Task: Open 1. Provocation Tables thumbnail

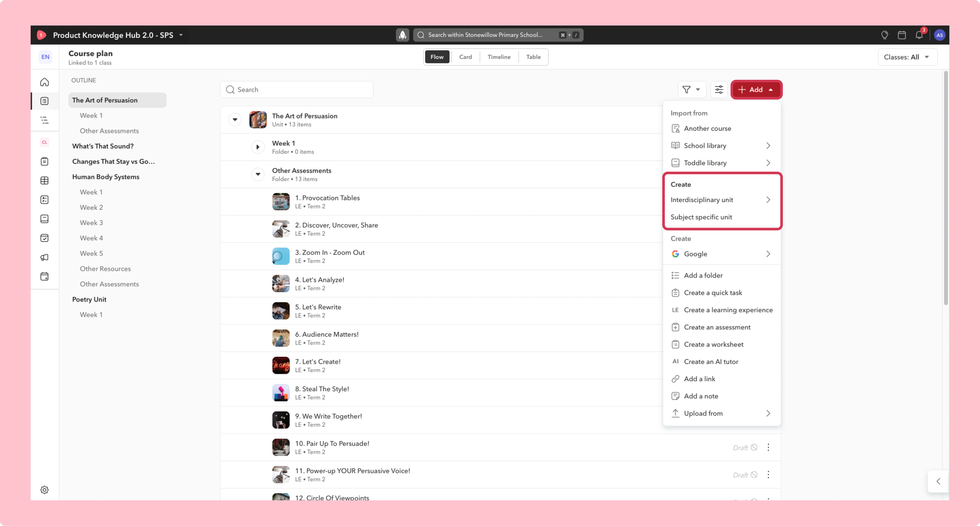Action: 281,202
